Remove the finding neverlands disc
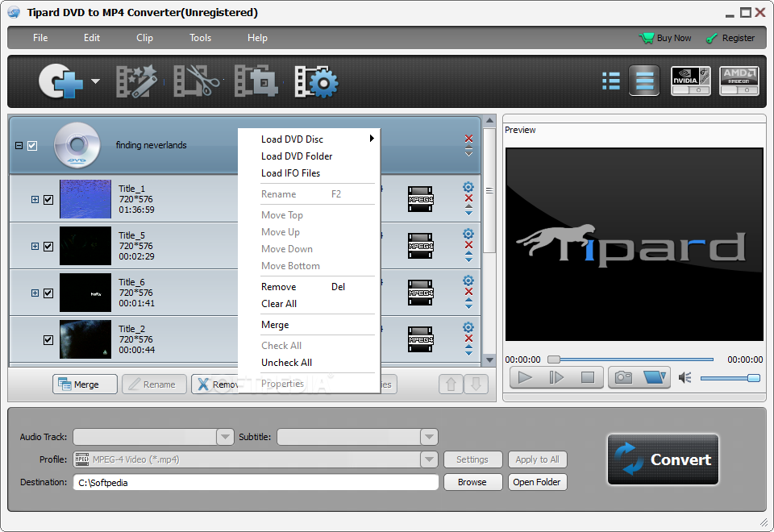The height and width of the screenshot is (532, 774). click(469, 138)
